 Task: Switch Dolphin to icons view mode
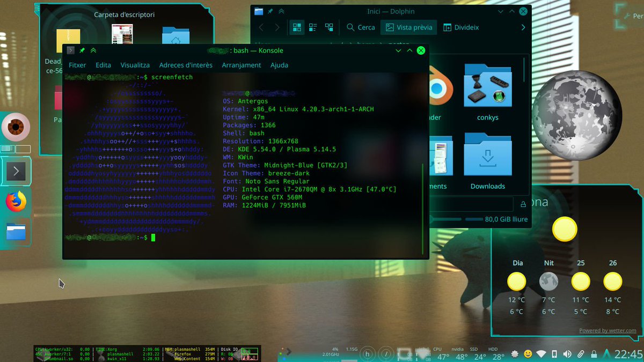pos(296,27)
